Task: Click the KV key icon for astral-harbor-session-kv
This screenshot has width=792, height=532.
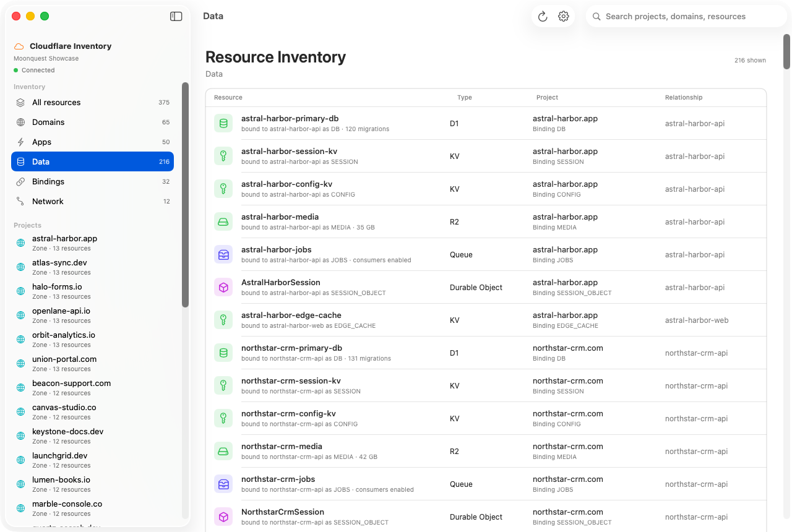Action: tap(223, 156)
